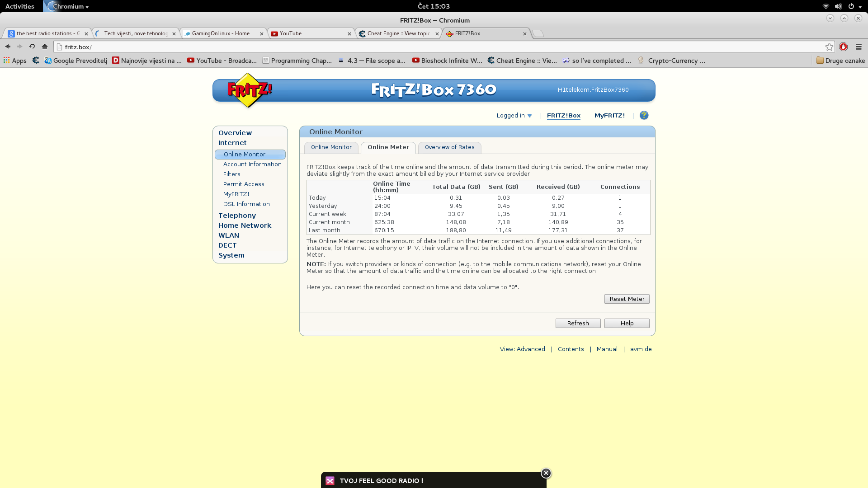The width and height of the screenshot is (868, 488).
Task: Open DSL Information in the sidebar
Action: click(246, 204)
